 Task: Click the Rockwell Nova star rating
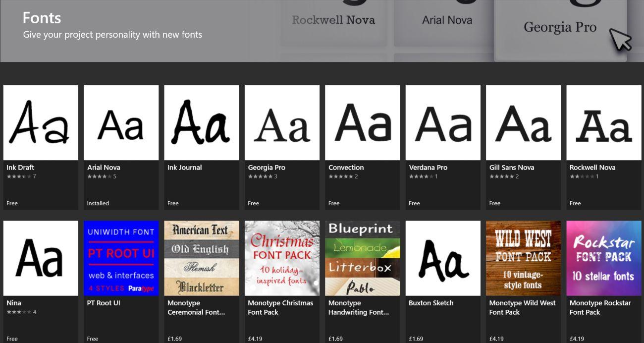[582, 176]
